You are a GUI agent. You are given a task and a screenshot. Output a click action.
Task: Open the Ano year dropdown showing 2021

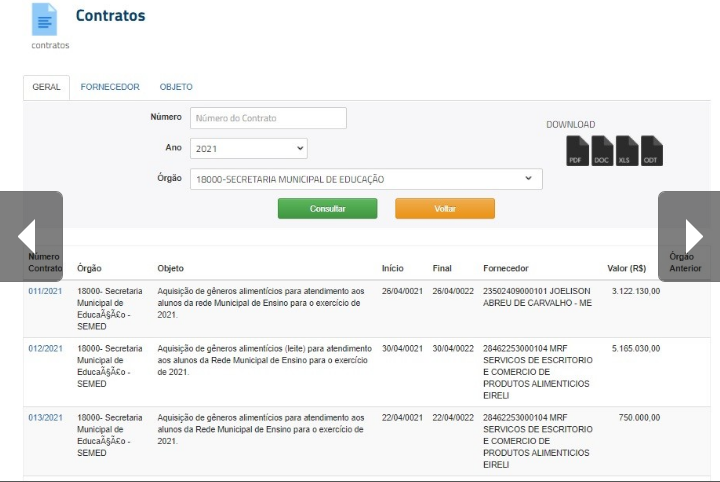point(249,149)
